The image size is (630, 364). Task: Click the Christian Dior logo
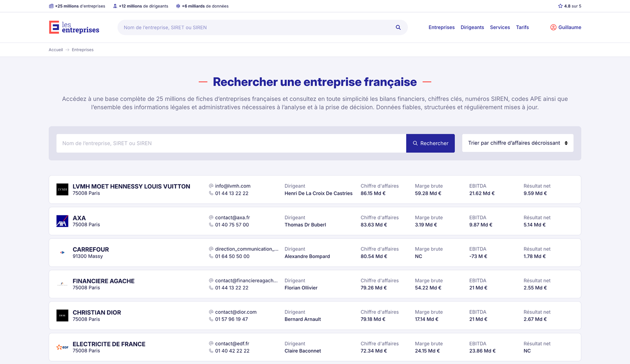(x=62, y=315)
